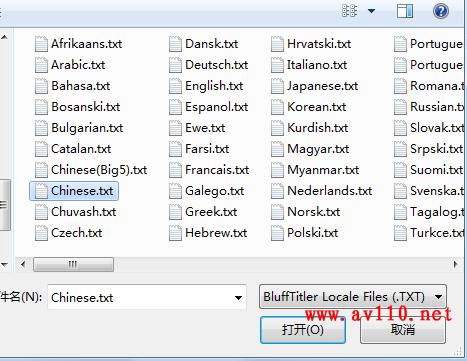The height and width of the screenshot is (361, 467).
Task: Click the file name input field
Action: tap(147, 297)
